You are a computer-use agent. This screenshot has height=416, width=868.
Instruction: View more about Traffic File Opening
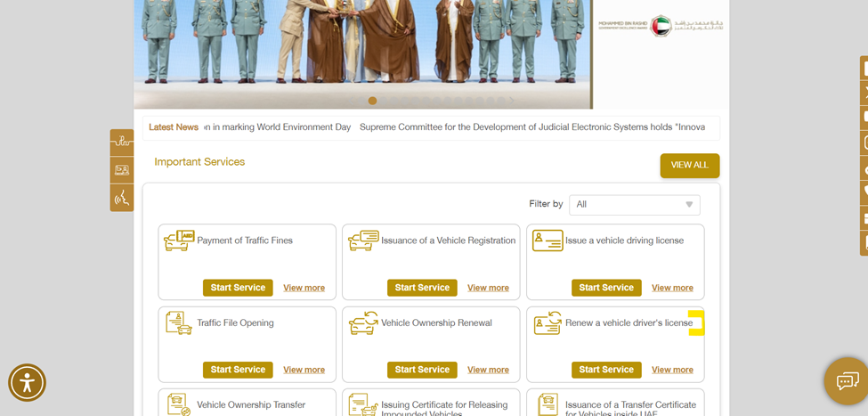tap(304, 370)
